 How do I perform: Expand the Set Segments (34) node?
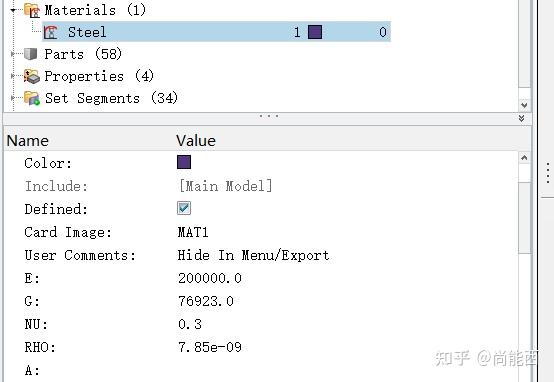click(13, 98)
